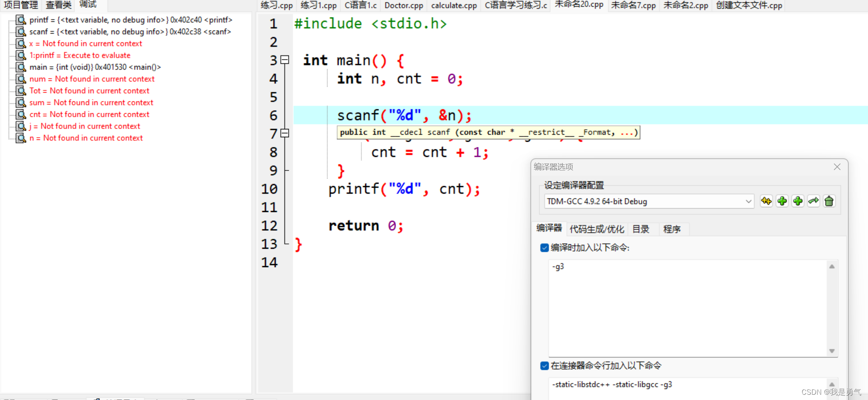Screen dimensions: 868x400
Task: Switch to the 练习1.cpp file tab
Action: point(318,5)
